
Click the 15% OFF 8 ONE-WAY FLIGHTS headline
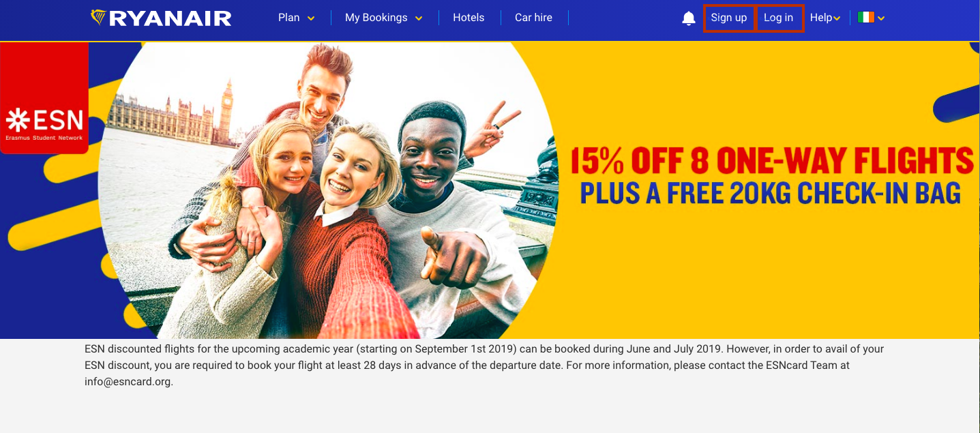(x=772, y=160)
